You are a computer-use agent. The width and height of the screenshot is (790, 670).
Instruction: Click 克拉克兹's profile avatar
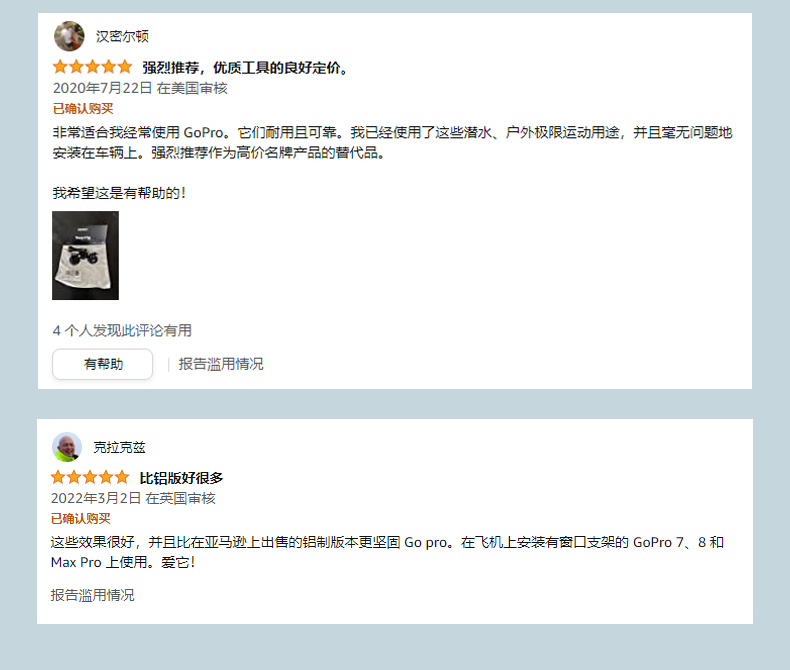click(67, 447)
